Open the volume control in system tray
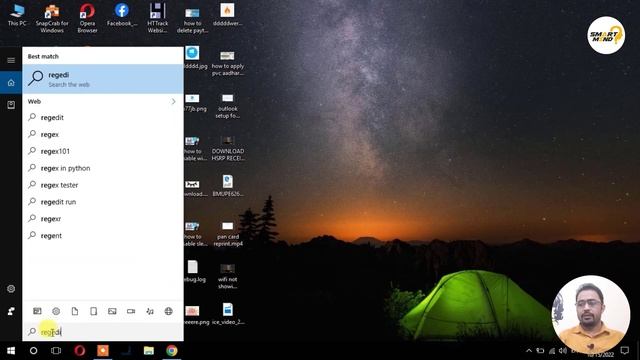This screenshot has width=640, height=360. (563, 351)
